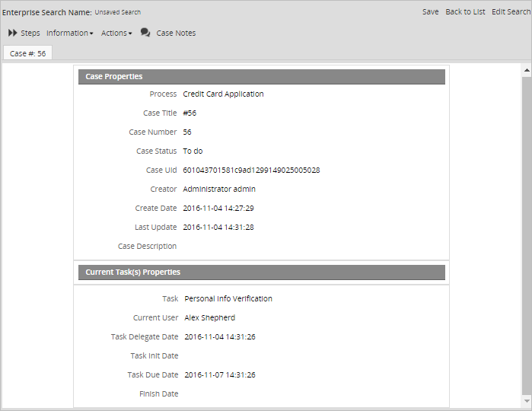Click the Case Uid value text
The image size is (532, 411).
pos(251,170)
